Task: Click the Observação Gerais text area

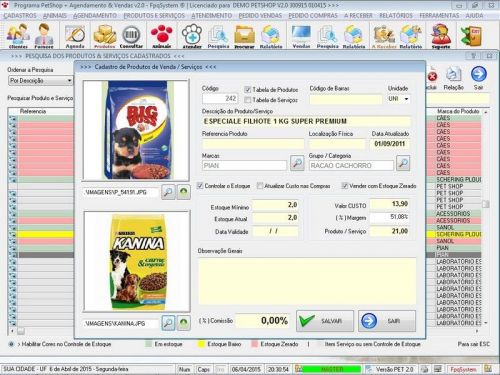Action: [x=307, y=281]
